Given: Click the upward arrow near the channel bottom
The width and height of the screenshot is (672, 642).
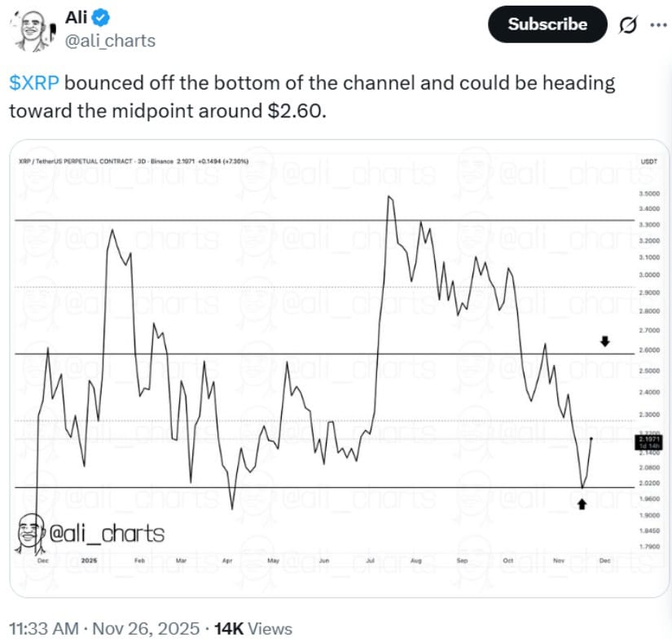Looking at the screenshot, I should pyautogui.click(x=583, y=504).
